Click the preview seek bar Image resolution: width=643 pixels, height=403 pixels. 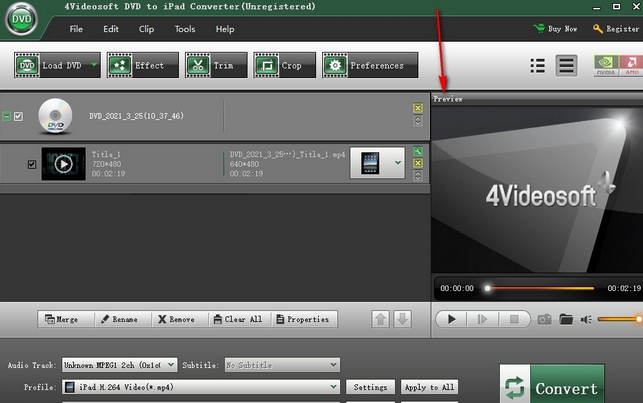coord(540,288)
